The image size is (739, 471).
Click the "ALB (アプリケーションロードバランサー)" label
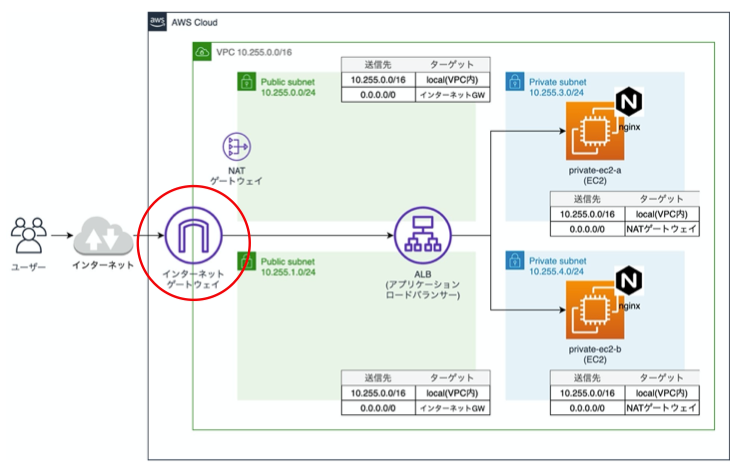[423, 285]
